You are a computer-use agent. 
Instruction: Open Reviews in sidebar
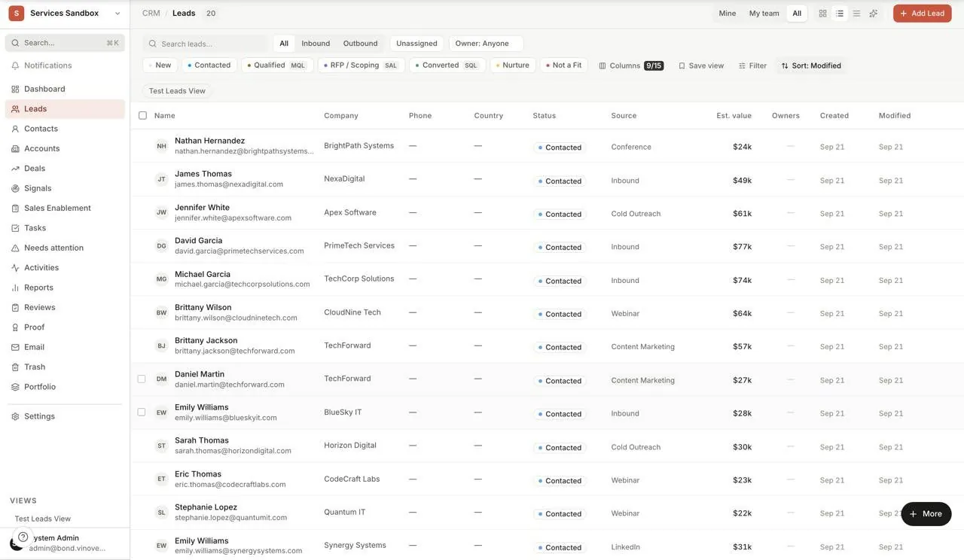coord(65,307)
